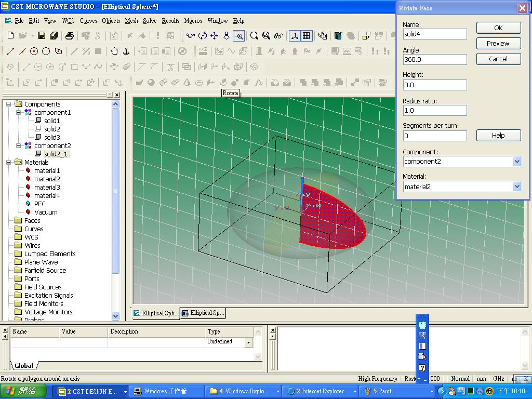Collapse the Components tree node
This screenshot has height=399, width=532.
(9, 104)
